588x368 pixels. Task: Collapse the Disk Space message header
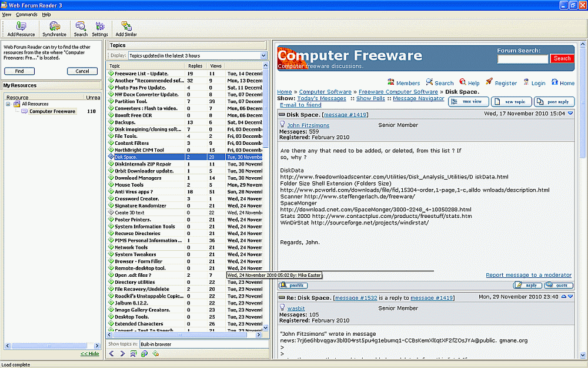(x=282, y=114)
